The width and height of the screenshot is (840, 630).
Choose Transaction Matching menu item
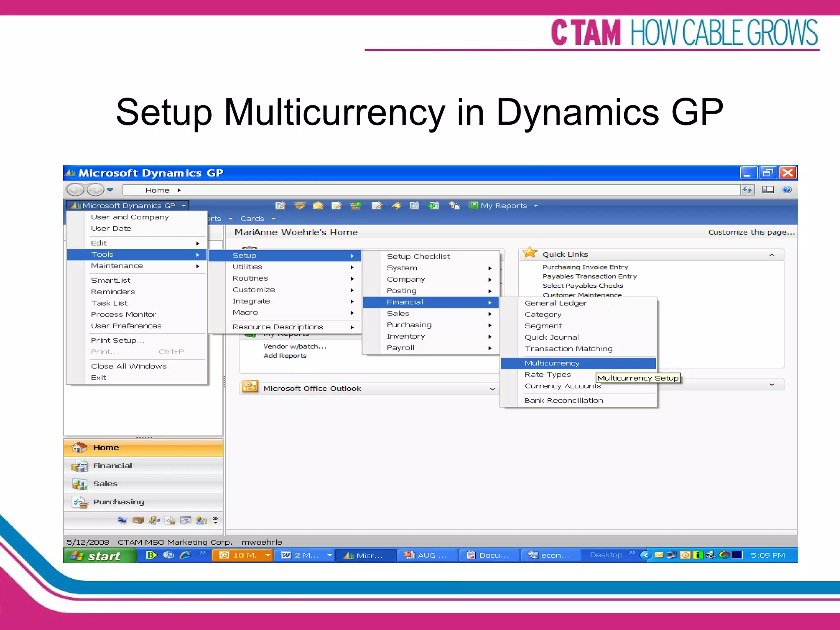(578, 349)
